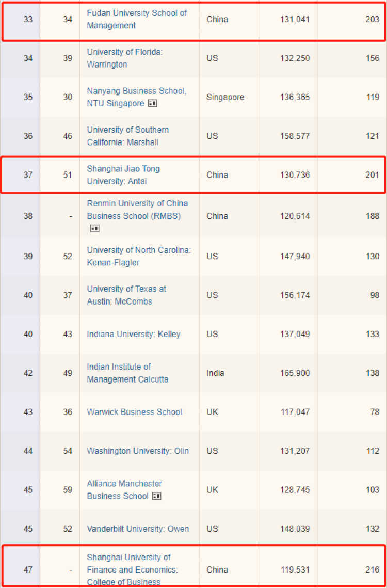Click the profile icon beside Alliance Manchester Business School
Image resolution: width=387 pixels, height=588 pixels.
[x=157, y=496]
